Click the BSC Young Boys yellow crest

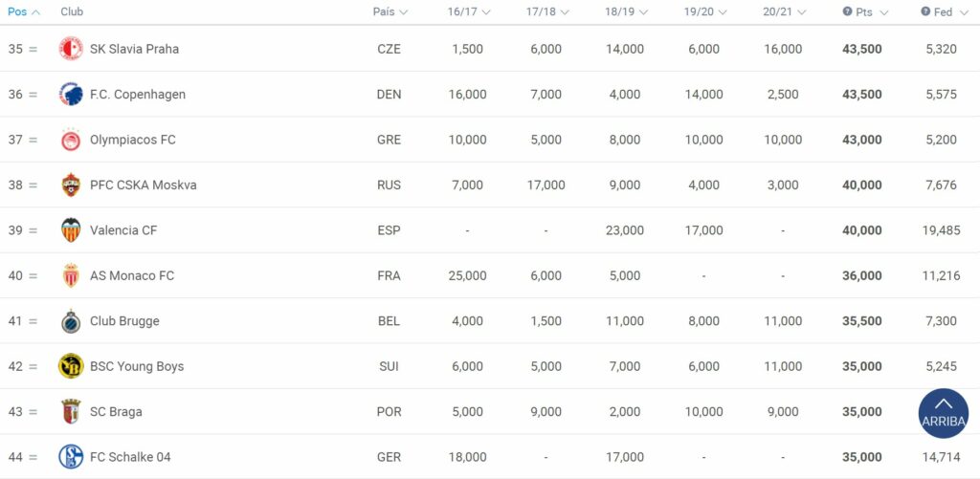point(71,366)
